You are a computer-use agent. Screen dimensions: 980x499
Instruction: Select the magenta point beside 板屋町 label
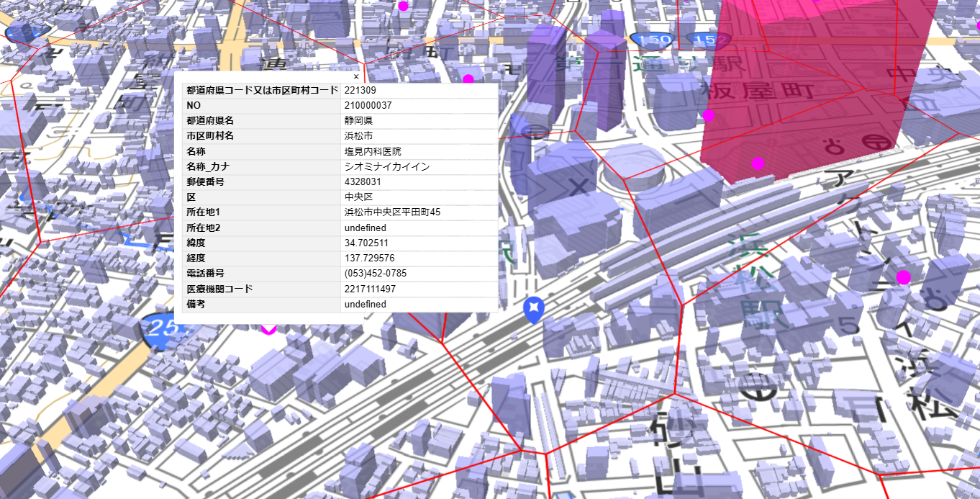pos(709,115)
